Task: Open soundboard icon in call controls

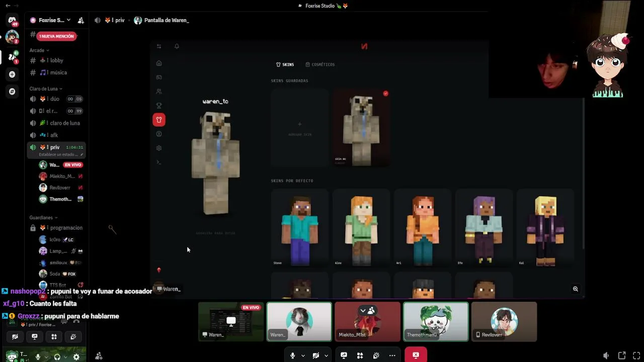Action: 376,355
